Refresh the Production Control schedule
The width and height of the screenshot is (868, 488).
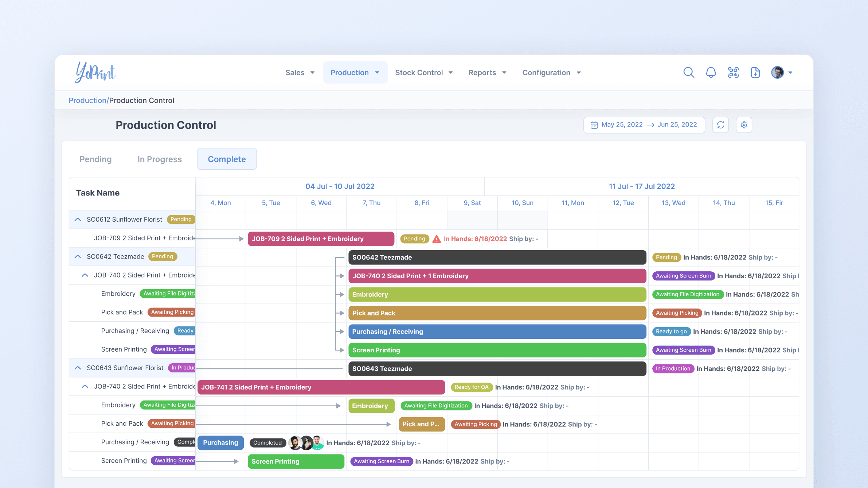point(720,124)
